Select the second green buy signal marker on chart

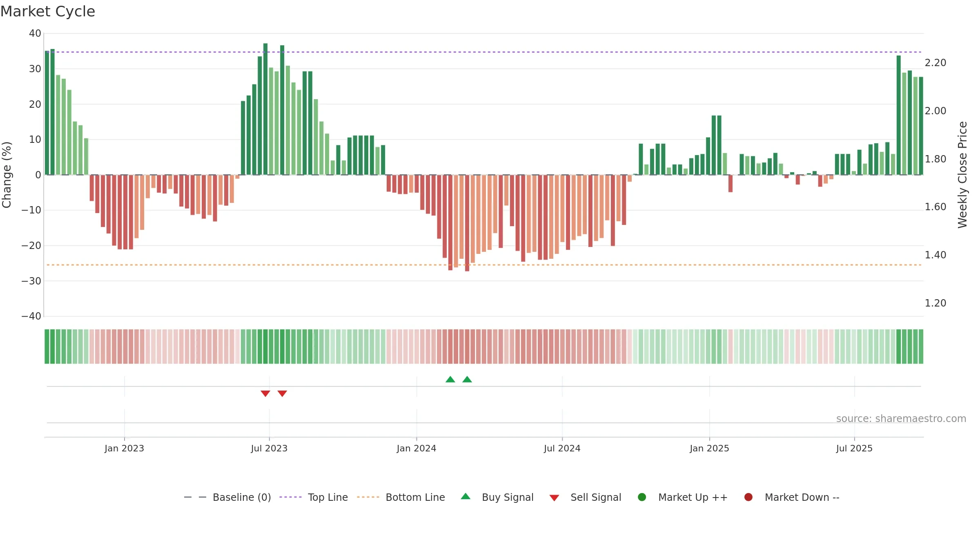pyautogui.click(x=467, y=380)
